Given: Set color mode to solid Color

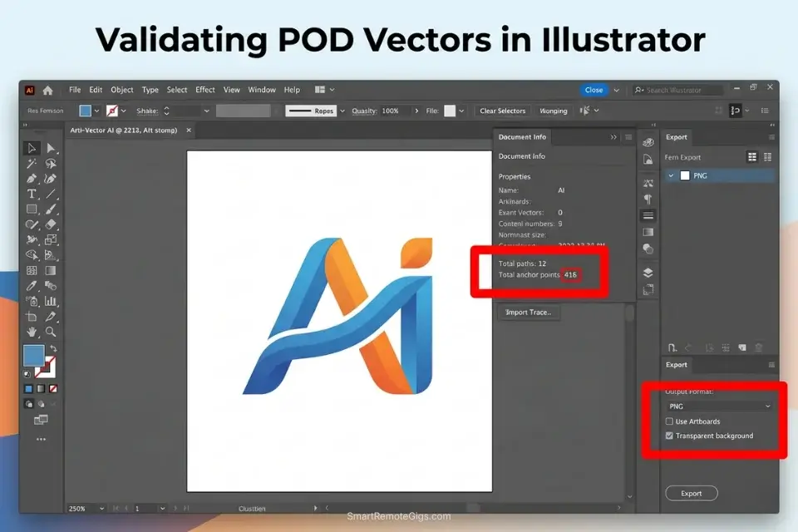Looking at the screenshot, I should pyautogui.click(x=28, y=389).
